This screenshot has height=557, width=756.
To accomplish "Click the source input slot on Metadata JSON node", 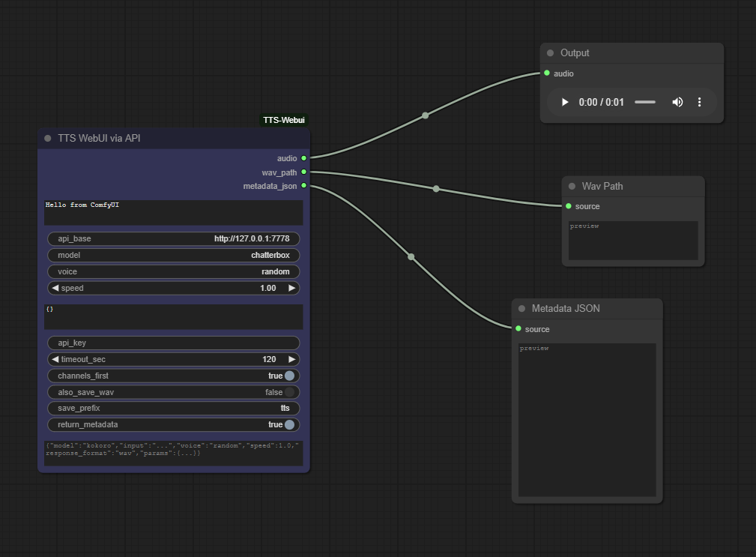I will pyautogui.click(x=518, y=329).
